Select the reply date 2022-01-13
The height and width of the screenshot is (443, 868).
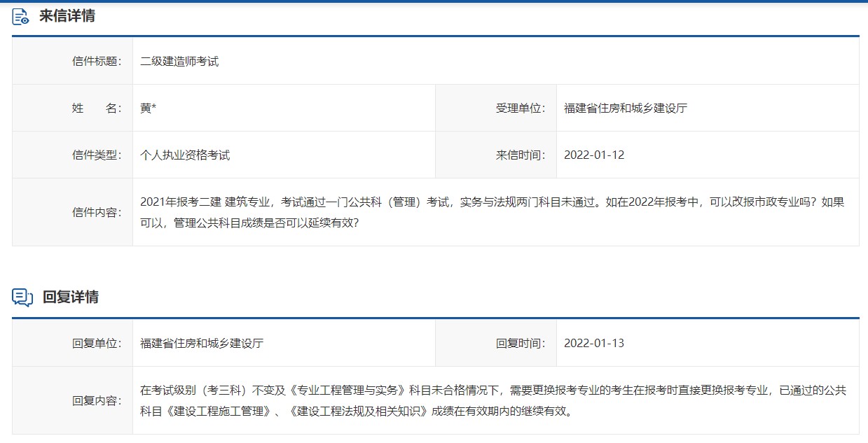593,343
